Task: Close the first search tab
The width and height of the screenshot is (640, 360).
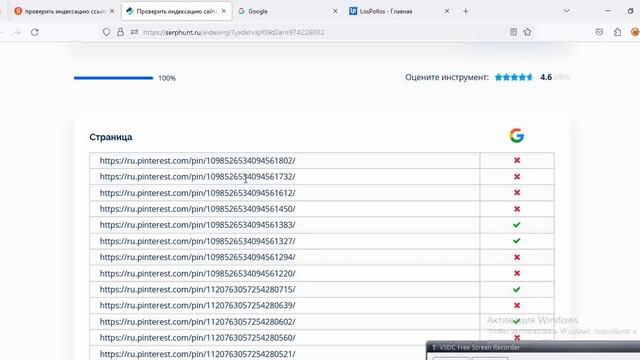Action: [112, 11]
